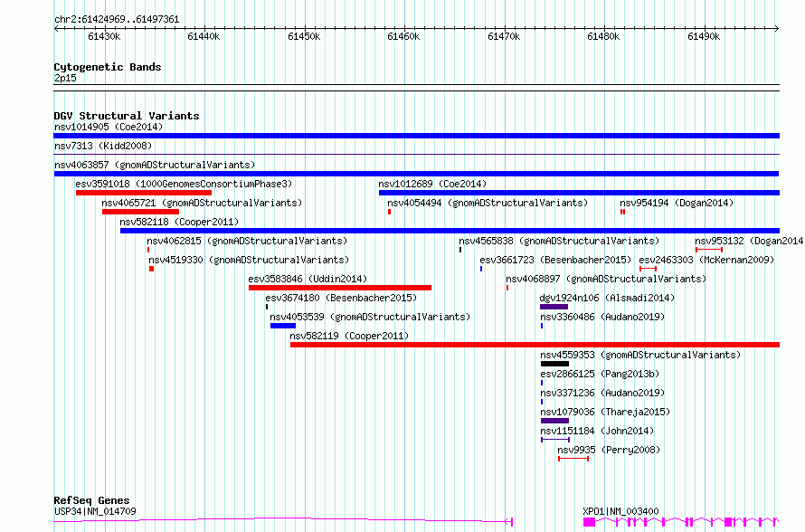The image size is (805, 532).
Task: Open the nsv4065721 gnomAD variant label
Action: tap(202, 203)
